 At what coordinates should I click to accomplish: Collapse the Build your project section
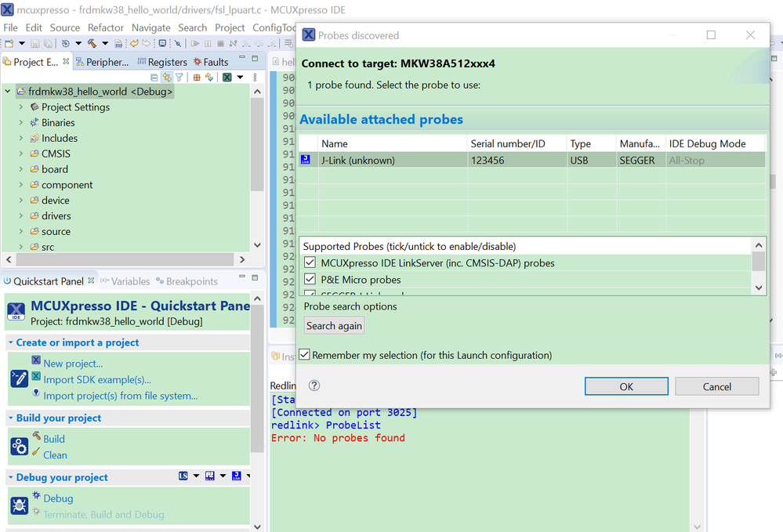[x=10, y=418]
